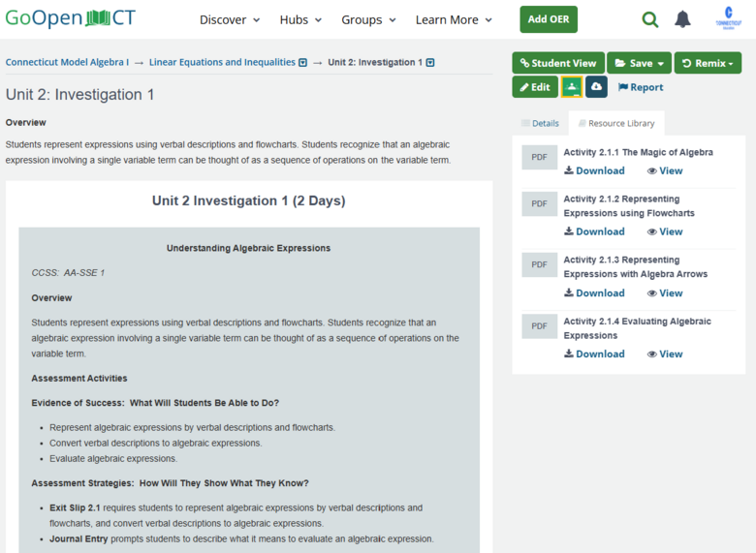
Task: Open the Remix dropdown
Action: [708, 63]
